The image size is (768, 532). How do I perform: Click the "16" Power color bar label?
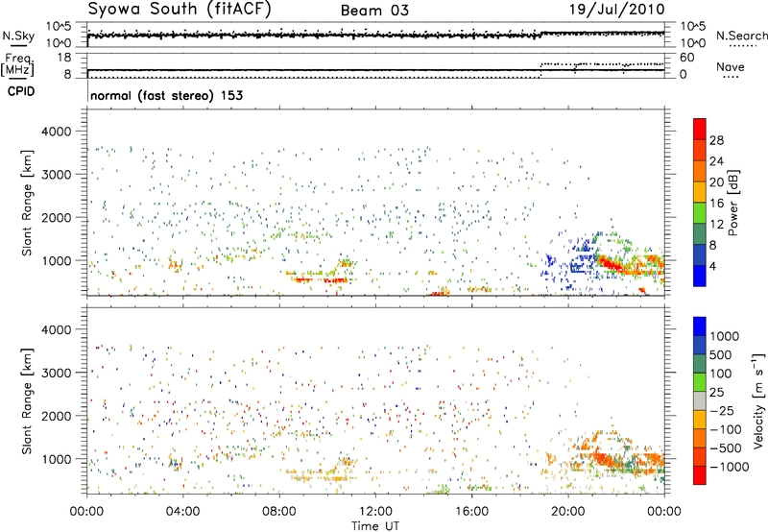click(x=716, y=204)
